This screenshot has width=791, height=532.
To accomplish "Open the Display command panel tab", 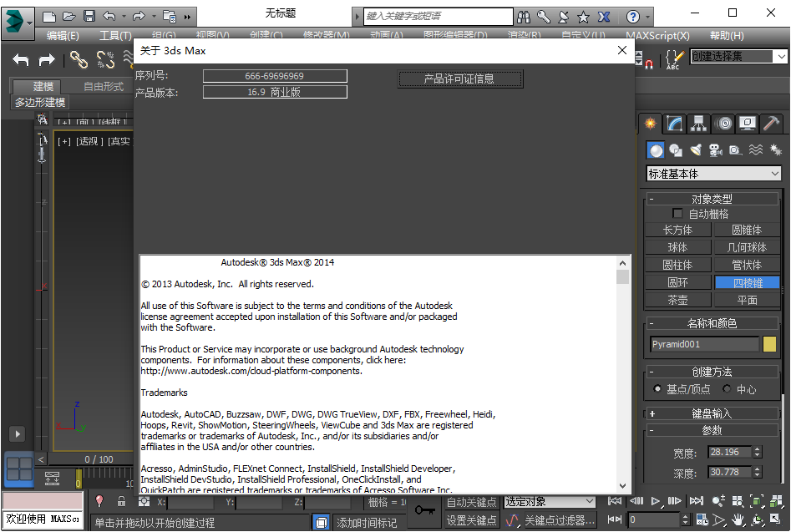I will (747, 124).
